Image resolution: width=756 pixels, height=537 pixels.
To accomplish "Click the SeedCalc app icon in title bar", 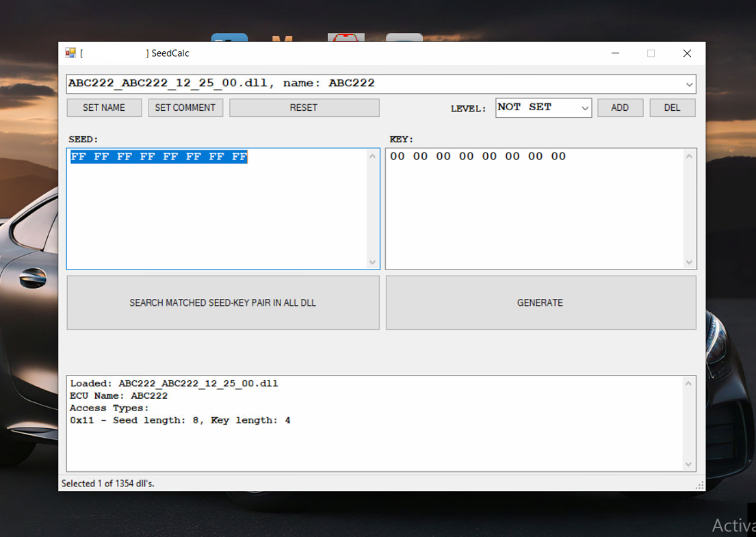I will coord(70,53).
